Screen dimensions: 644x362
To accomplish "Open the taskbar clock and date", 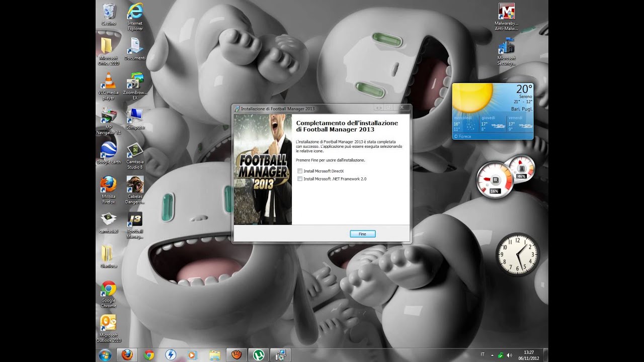I will [x=529, y=355].
